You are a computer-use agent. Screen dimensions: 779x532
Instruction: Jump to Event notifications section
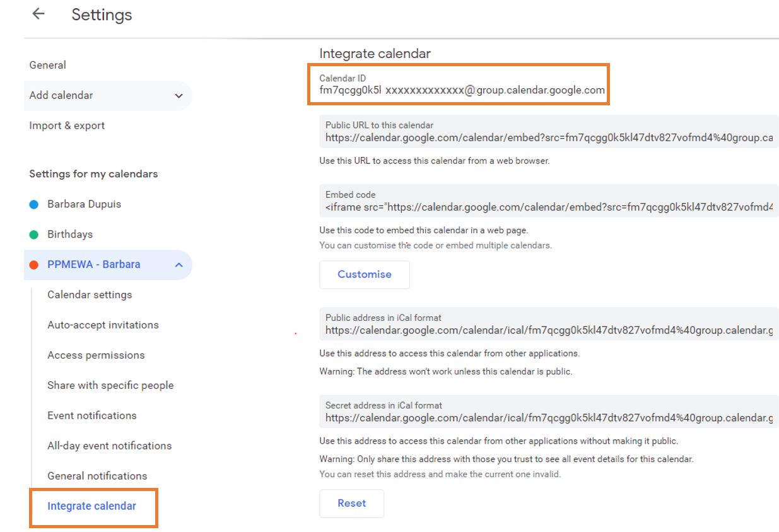[x=92, y=416]
